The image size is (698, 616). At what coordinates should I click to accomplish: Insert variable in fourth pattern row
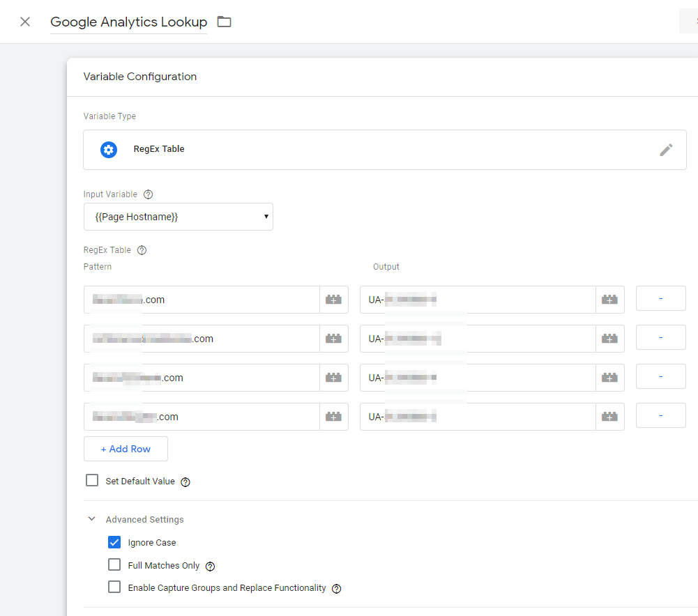[333, 417]
